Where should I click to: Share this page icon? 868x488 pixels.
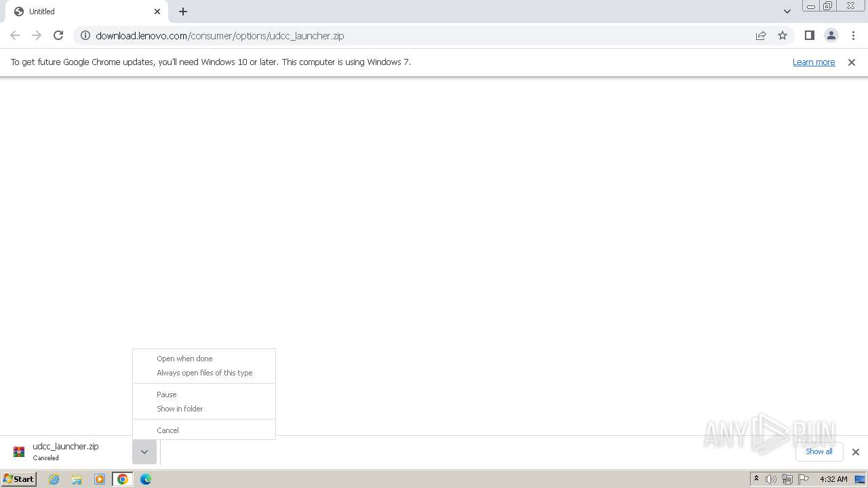761,35
